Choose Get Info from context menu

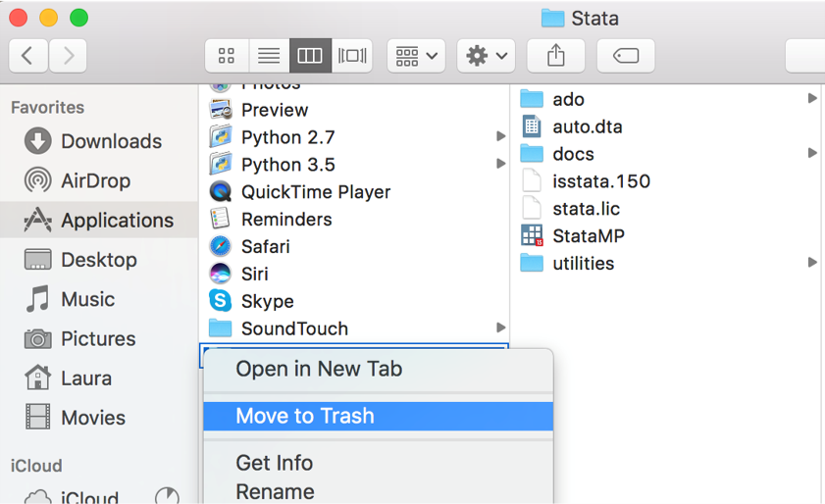379,463
